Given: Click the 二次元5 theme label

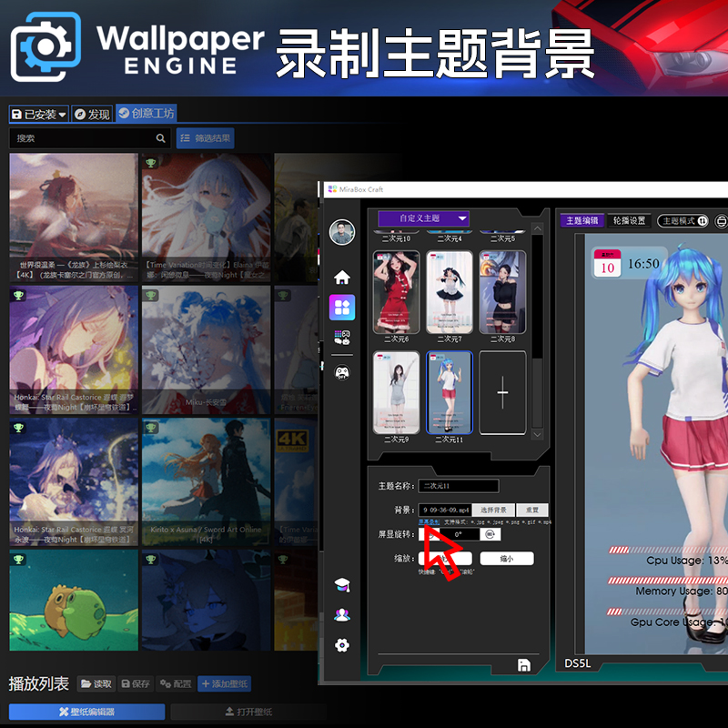Looking at the screenshot, I should [503, 238].
